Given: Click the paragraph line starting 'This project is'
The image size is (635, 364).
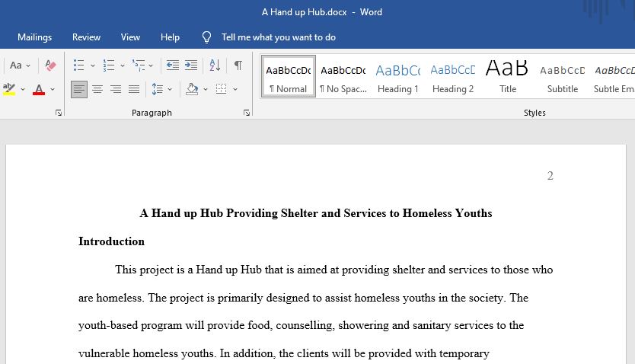Looking at the screenshot, I should (x=333, y=270).
